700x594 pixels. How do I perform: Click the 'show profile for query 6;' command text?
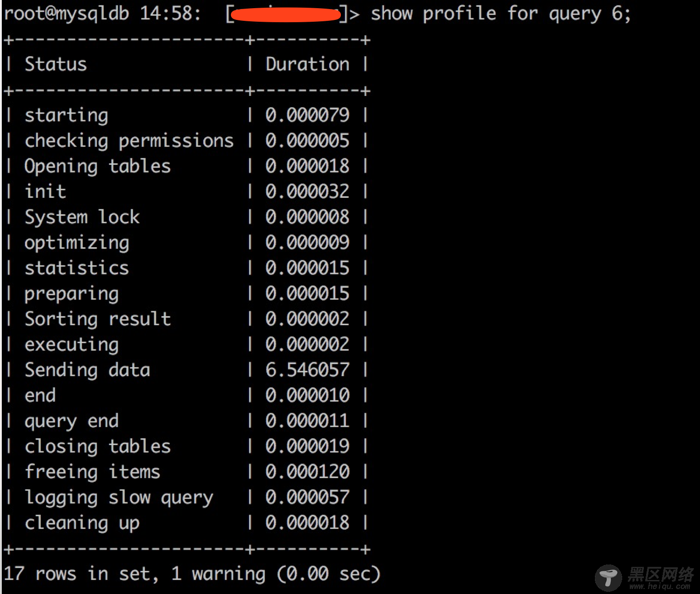[x=500, y=14]
